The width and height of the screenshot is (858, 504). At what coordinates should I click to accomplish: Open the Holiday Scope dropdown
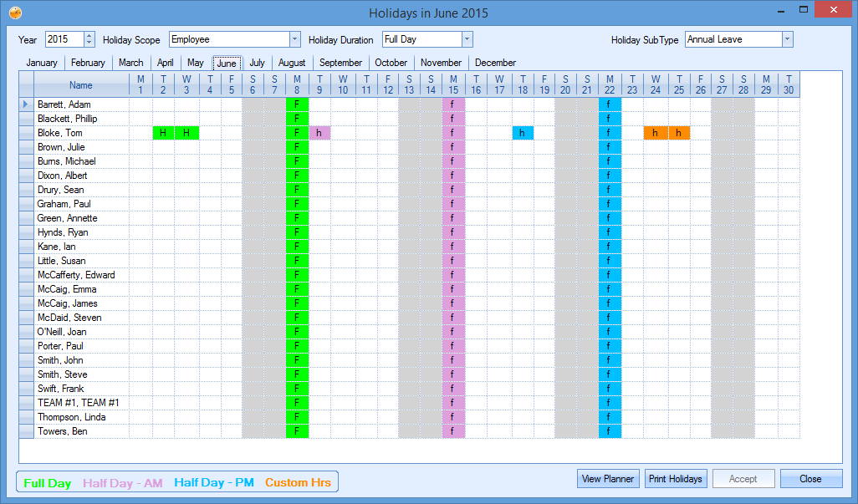[x=294, y=39]
